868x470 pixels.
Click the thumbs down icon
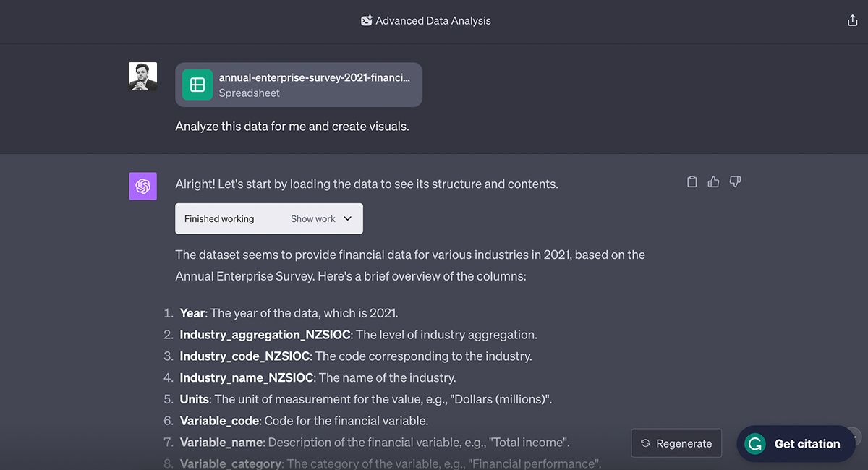[x=735, y=182]
